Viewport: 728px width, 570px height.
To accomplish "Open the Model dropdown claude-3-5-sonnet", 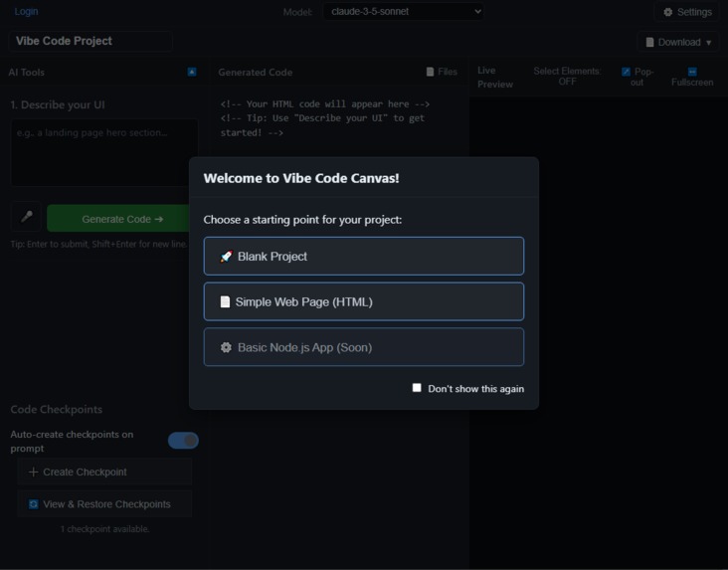I will click(x=403, y=12).
